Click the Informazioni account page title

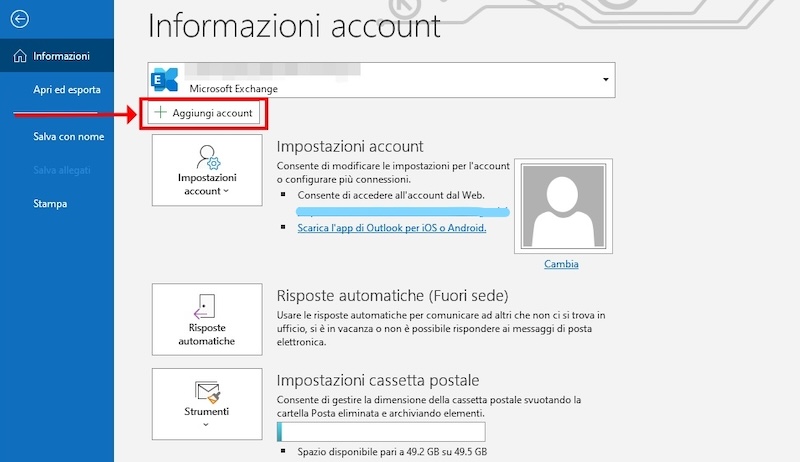[x=294, y=25]
